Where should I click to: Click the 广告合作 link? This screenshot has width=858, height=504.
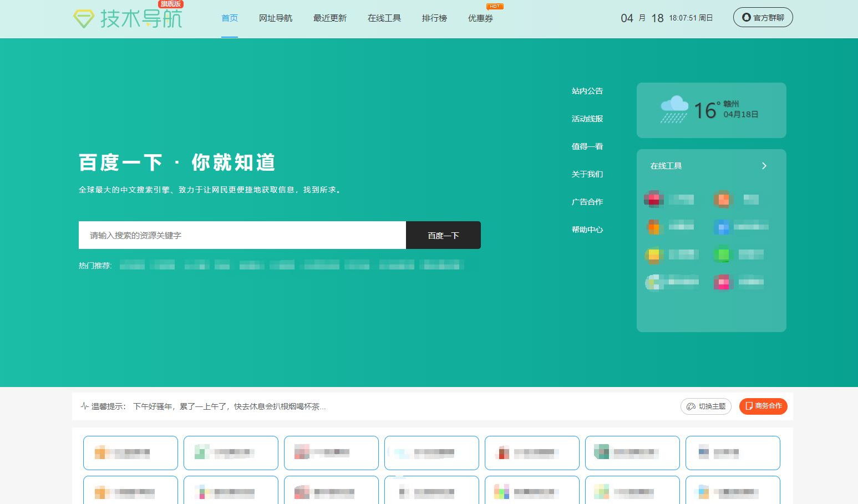[587, 202]
